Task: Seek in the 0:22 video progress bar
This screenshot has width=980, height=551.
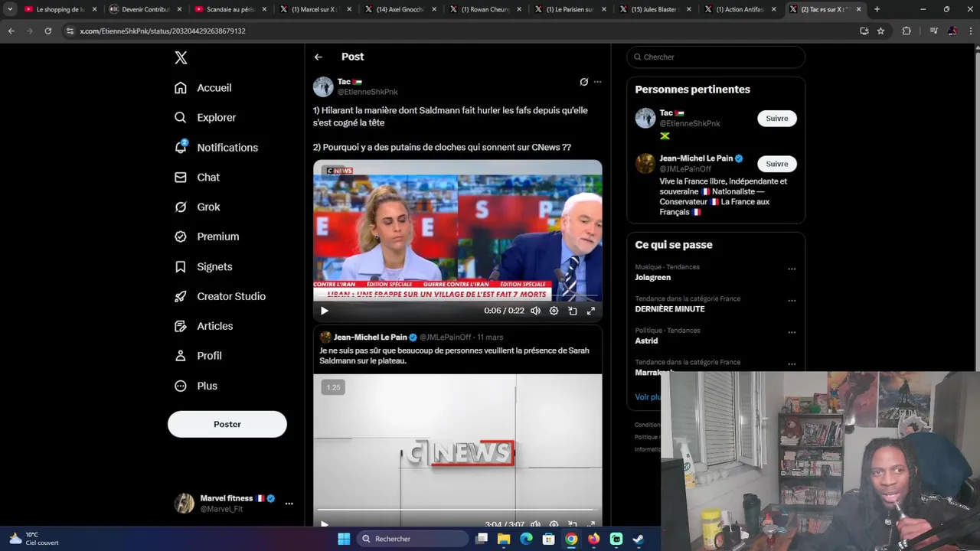Action: click(x=458, y=296)
